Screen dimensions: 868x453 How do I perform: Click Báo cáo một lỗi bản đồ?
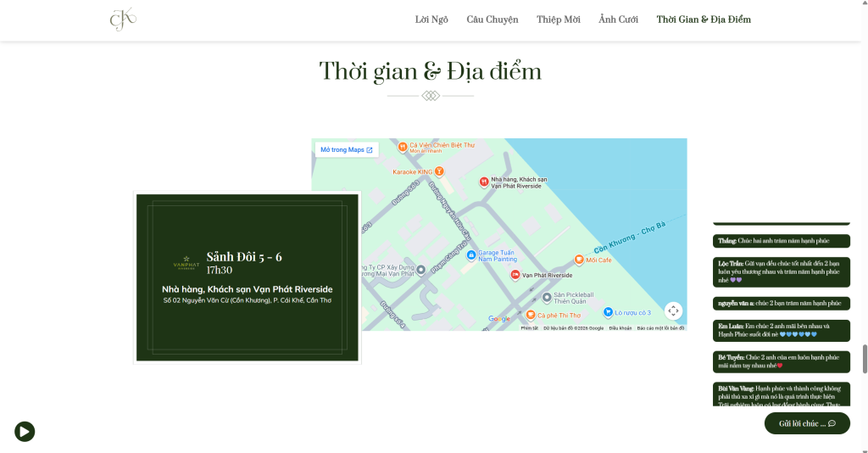pos(660,327)
